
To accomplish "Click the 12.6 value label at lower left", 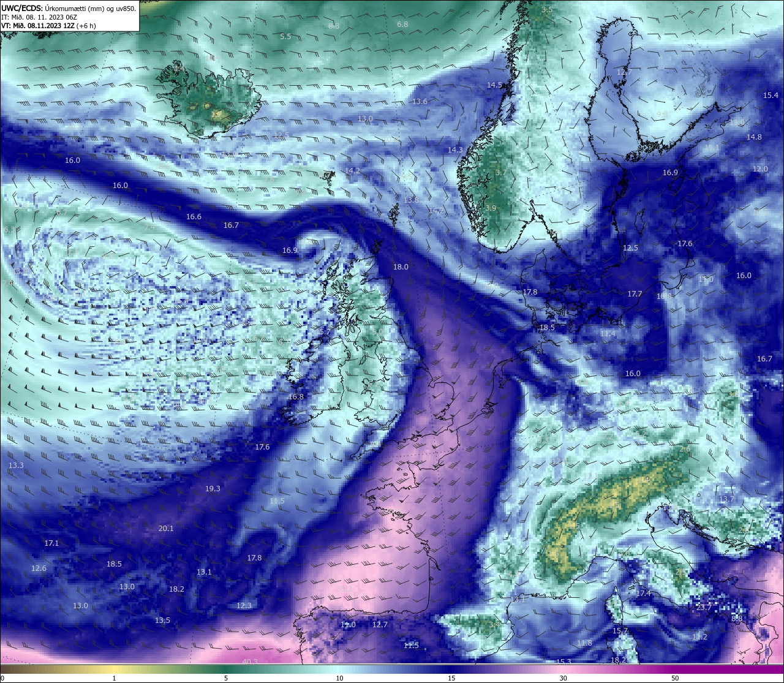I will (39, 568).
